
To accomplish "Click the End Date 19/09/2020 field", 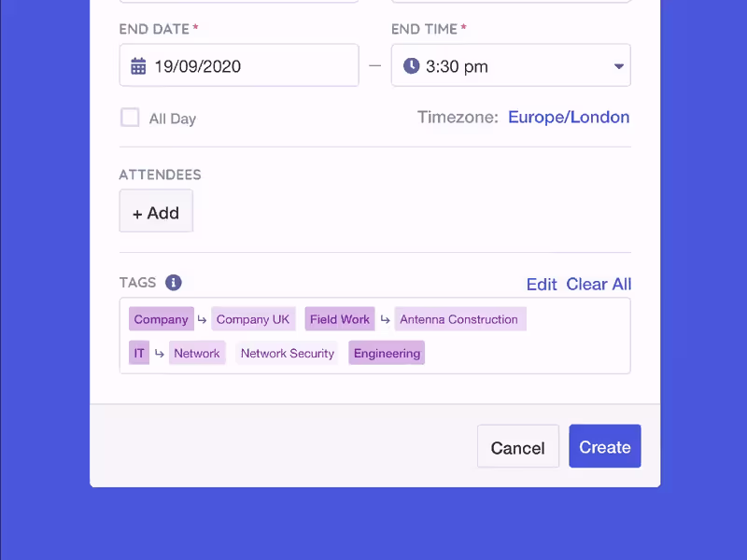I will 239,65.
